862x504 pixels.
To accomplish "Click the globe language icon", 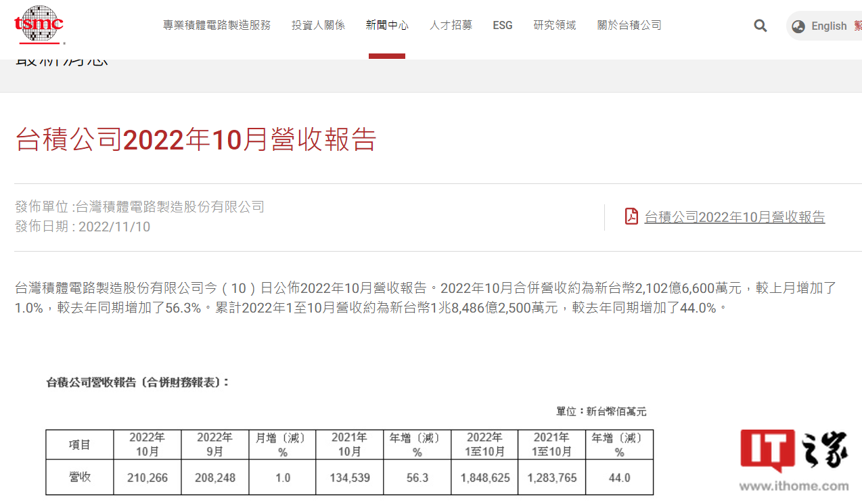I will [798, 26].
